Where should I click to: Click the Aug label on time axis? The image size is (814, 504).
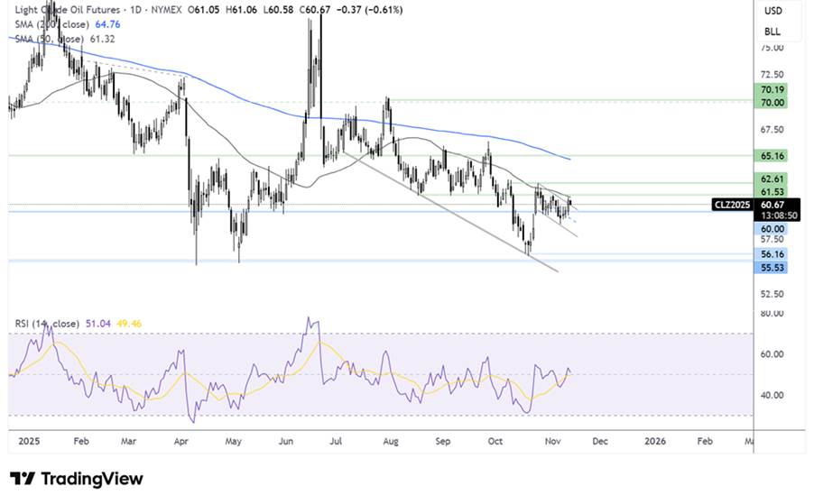point(389,443)
